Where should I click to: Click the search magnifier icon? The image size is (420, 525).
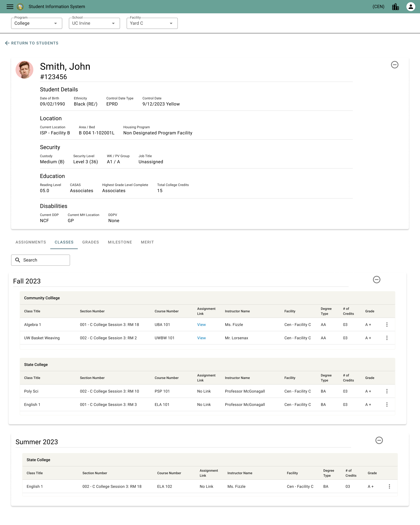18,260
